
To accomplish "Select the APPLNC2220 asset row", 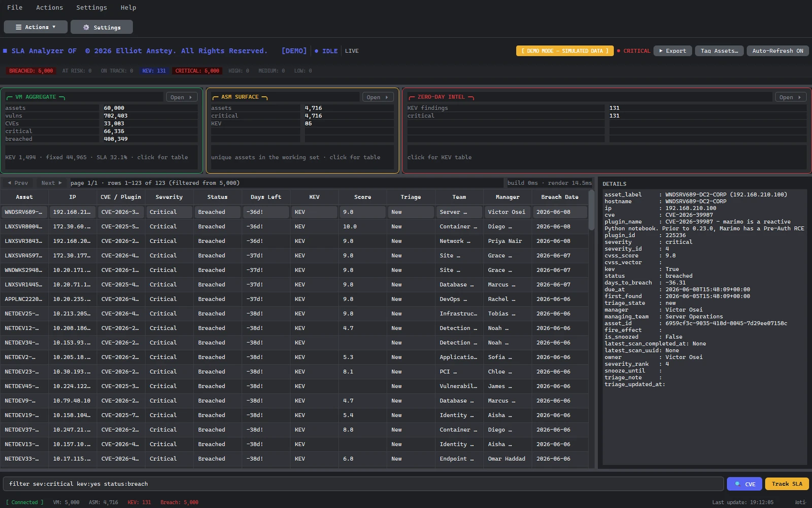I will (294, 299).
